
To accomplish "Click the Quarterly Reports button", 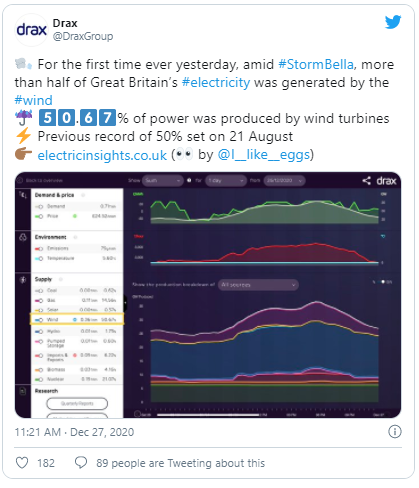I will (x=77, y=403).
